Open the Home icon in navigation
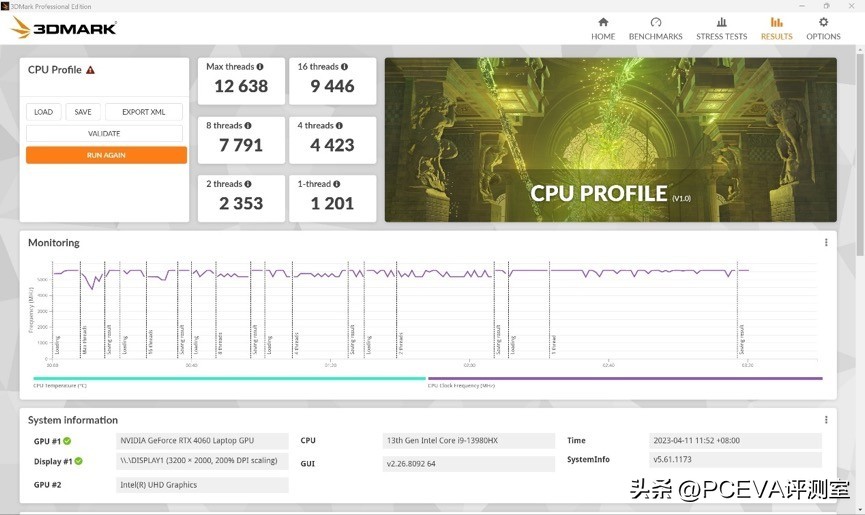The image size is (865, 515). click(603, 22)
